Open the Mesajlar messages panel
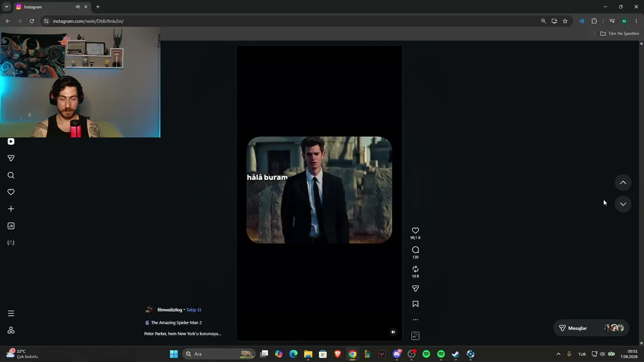This screenshot has height=362, width=644. click(x=591, y=328)
